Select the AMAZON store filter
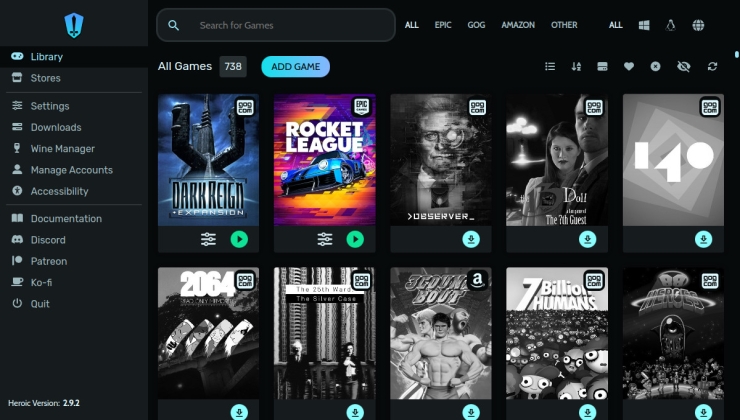This screenshot has width=740, height=420. coord(518,25)
